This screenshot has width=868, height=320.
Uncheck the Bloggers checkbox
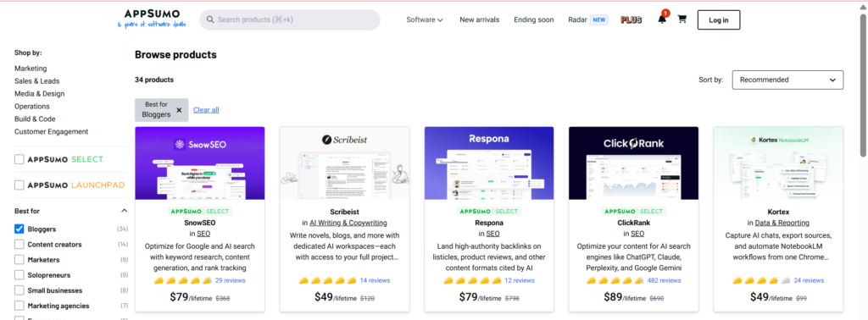19,229
